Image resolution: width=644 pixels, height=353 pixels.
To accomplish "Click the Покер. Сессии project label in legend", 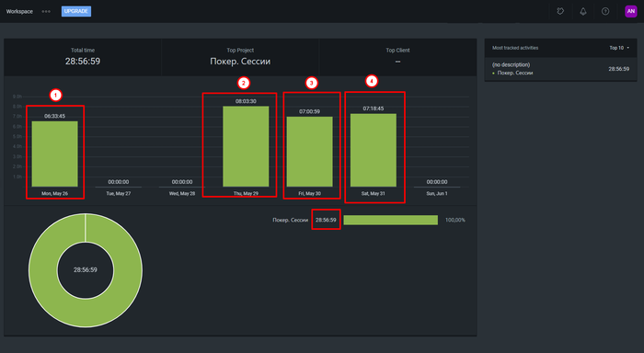I will click(x=290, y=220).
